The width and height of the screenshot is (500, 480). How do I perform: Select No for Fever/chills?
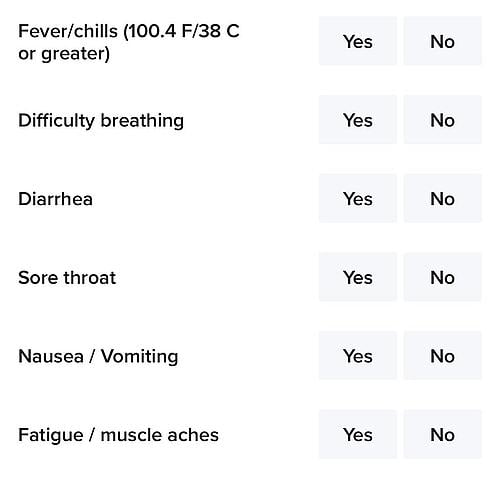tap(443, 41)
